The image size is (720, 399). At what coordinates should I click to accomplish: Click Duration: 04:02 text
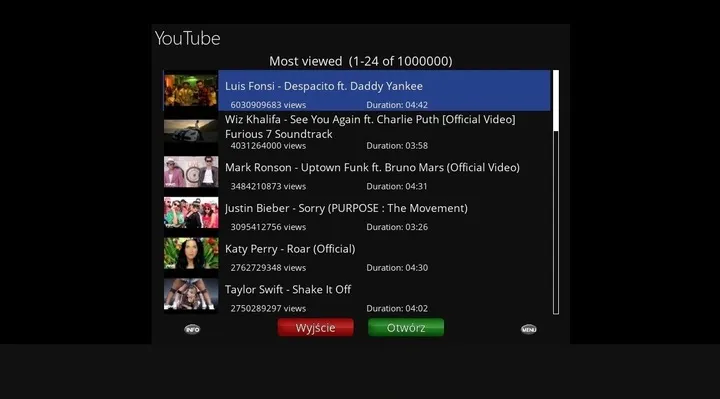pyautogui.click(x=397, y=309)
